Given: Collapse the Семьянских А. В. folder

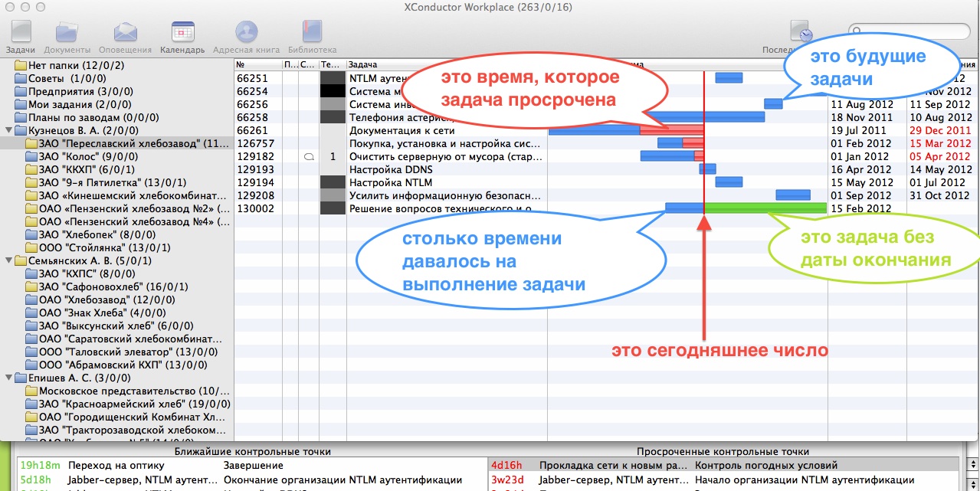Looking at the screenshot, I should 8,260.
